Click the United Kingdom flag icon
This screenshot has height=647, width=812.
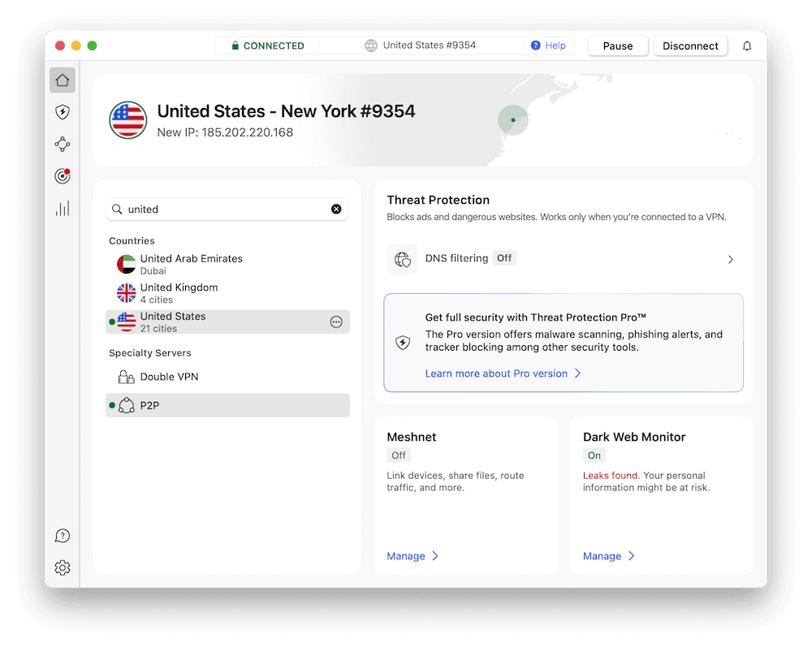(126, 293)
